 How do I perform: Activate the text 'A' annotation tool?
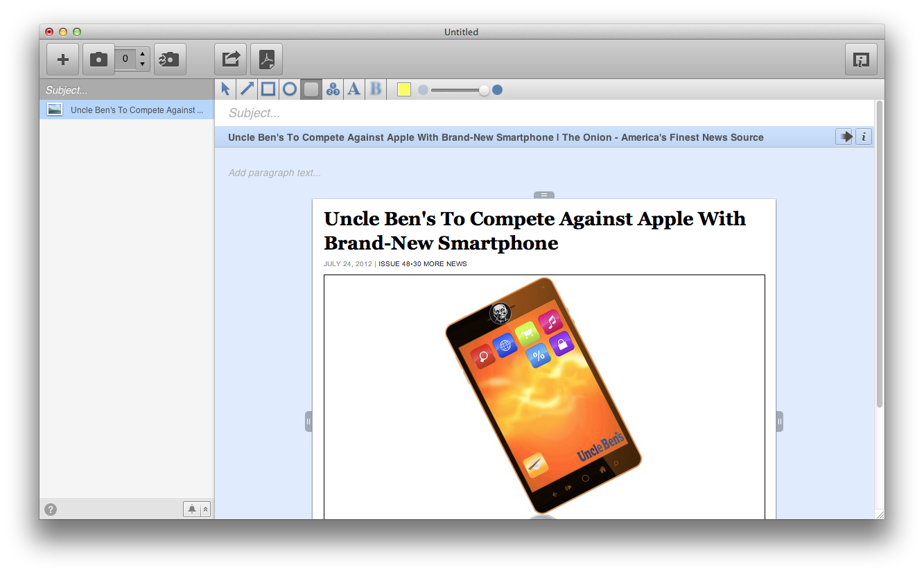point(354,89)
